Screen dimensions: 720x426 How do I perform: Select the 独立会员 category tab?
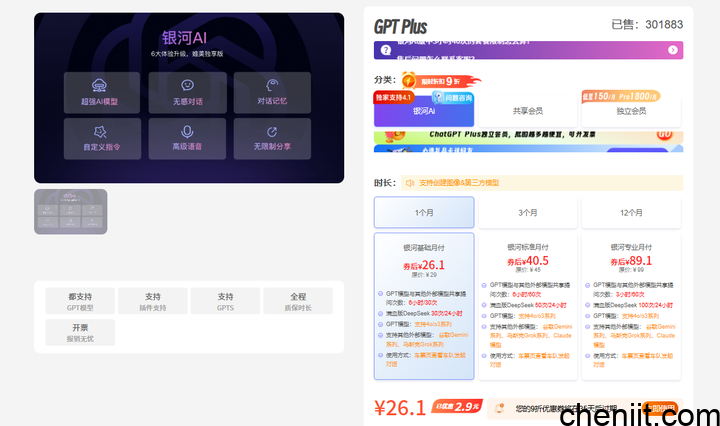pyautogui.click(x=631, y=111)
